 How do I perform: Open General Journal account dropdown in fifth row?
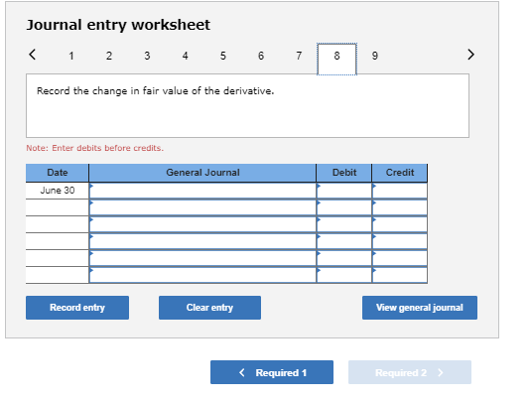202,258
